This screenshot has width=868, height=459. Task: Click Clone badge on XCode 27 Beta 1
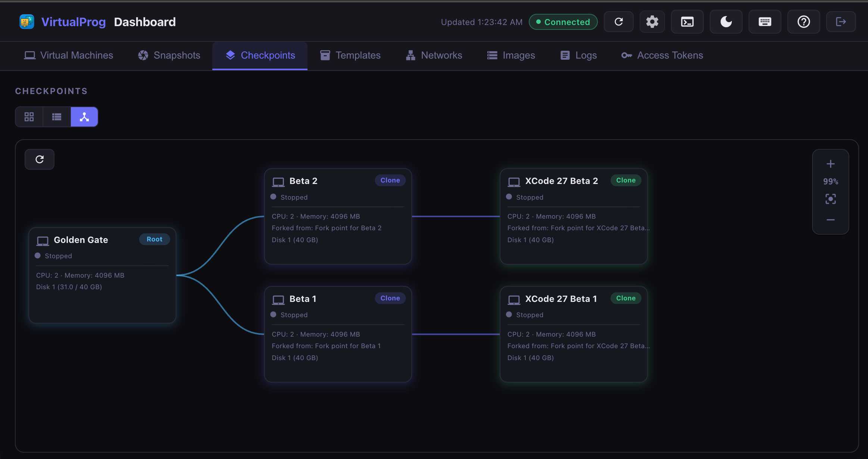click(626, 298)
